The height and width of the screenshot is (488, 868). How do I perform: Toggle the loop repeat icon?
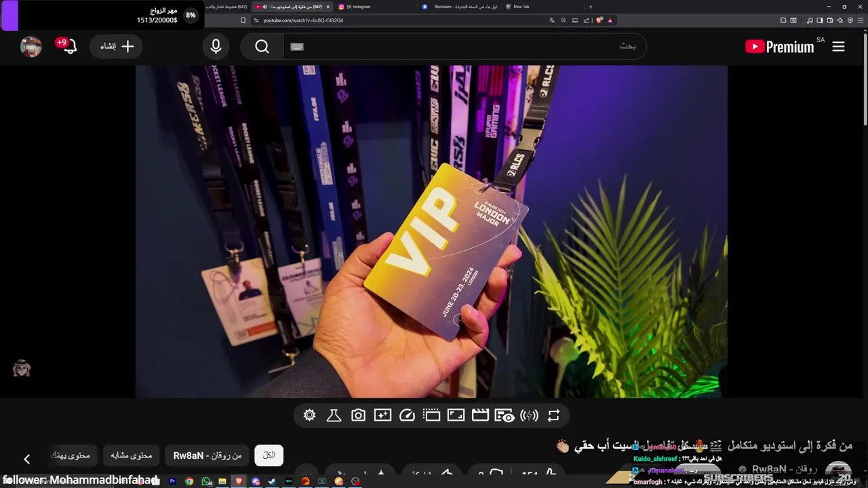tap(554, 415)
